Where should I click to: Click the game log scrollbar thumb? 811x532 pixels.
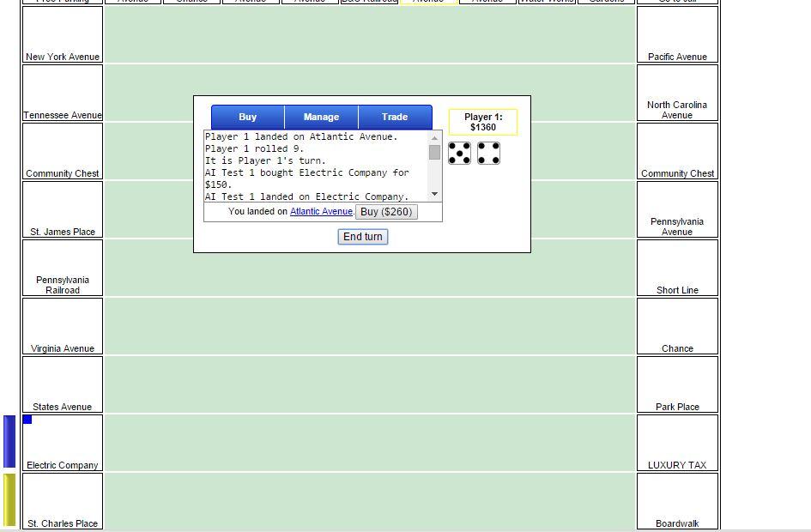pyautogui.click(x=434, y=152)
